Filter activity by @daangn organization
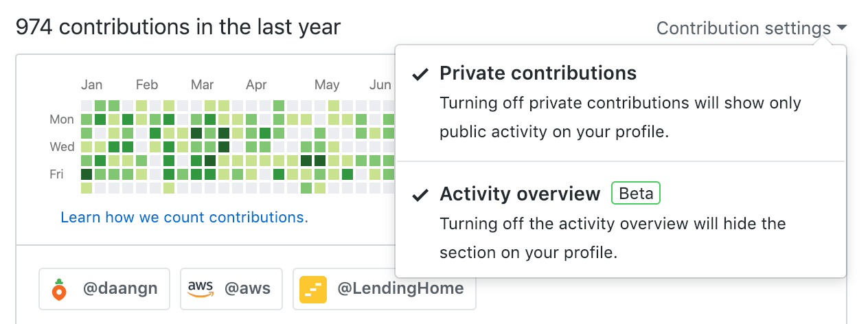 click(104, 289)
